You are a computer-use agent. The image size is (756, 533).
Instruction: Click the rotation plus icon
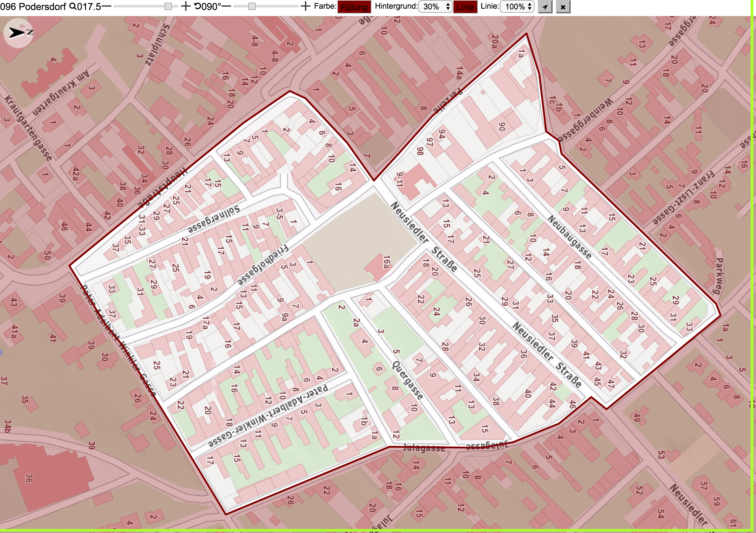(305, 6)
